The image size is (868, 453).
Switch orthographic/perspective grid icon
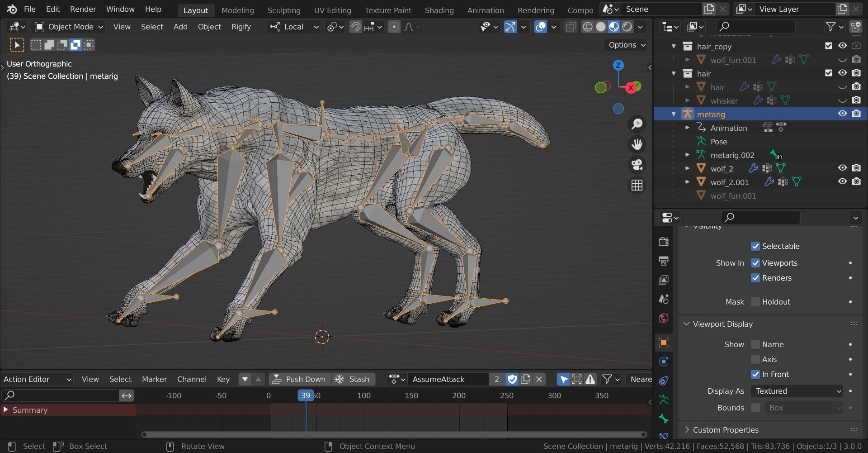(637, 185)
